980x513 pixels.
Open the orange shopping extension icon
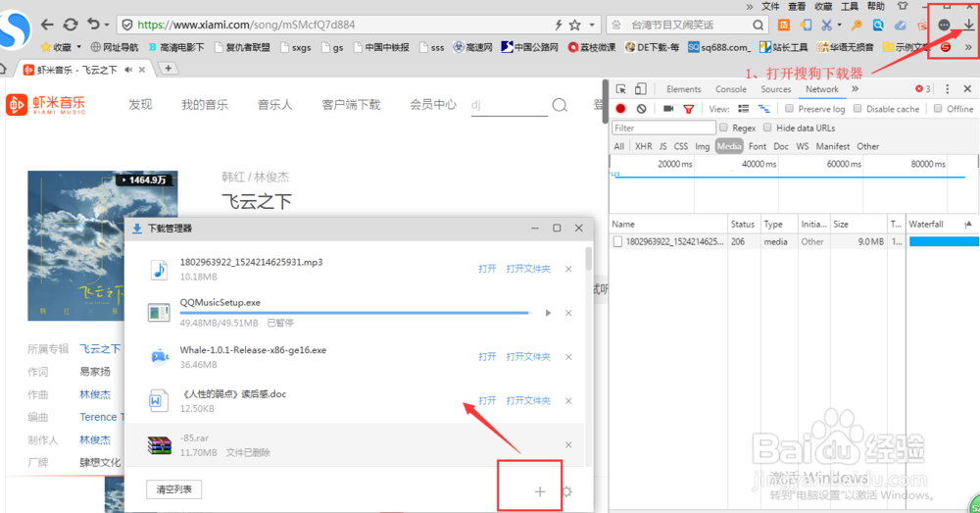tap(784, 26)
